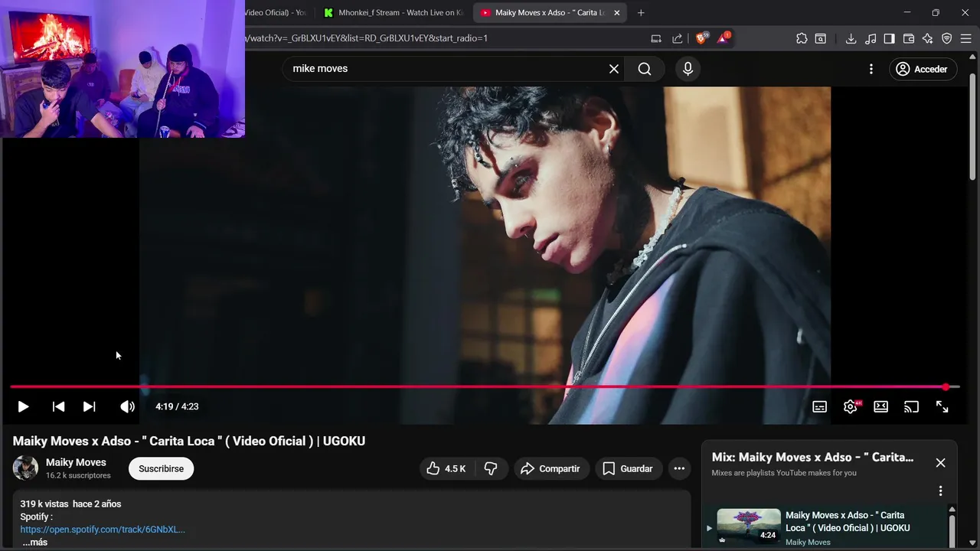The width and height of the screenshot is (980, 551).
Task: Open the Mix playlist three-dot options
Action: click(940, 491)
